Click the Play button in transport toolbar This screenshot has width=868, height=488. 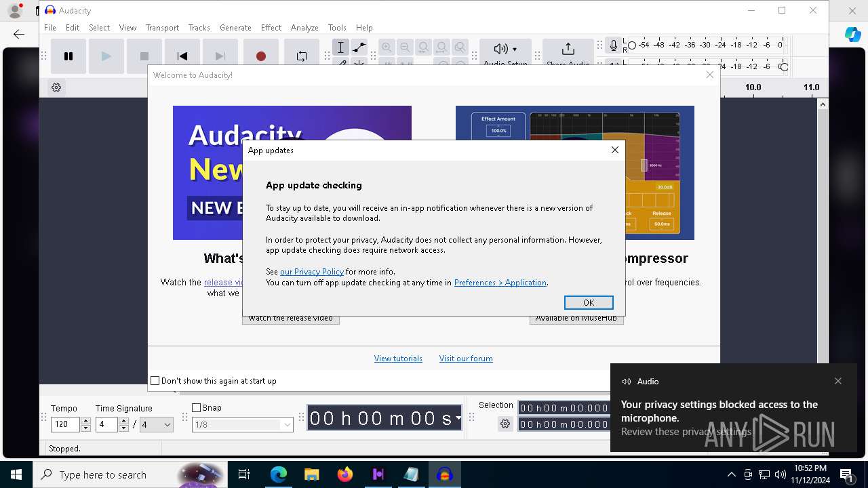(x=106, y=56)
